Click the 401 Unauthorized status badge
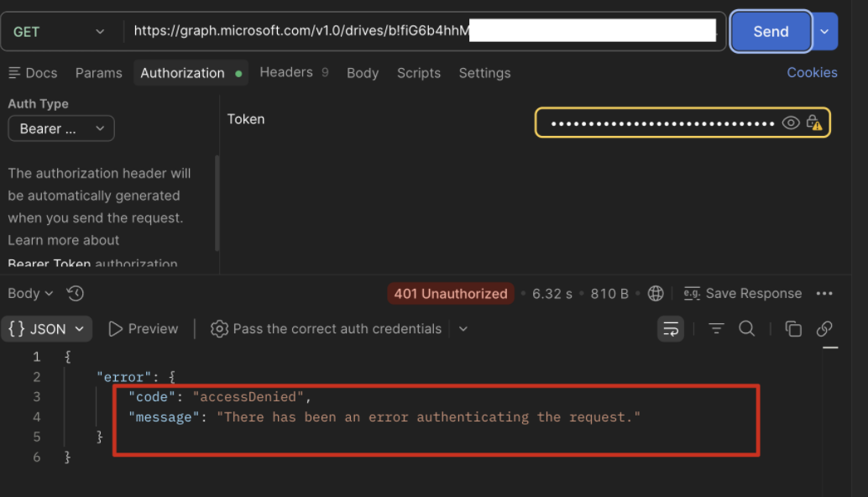The height and width of the screenshot is (497, 868). [x=451, y=293]
